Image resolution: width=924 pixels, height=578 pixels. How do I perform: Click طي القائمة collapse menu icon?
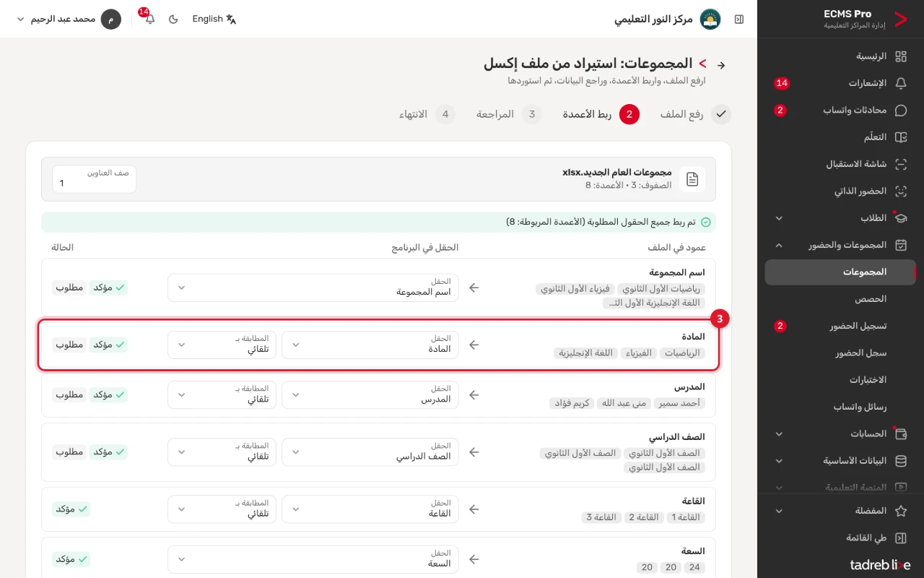tap(901, 538)
